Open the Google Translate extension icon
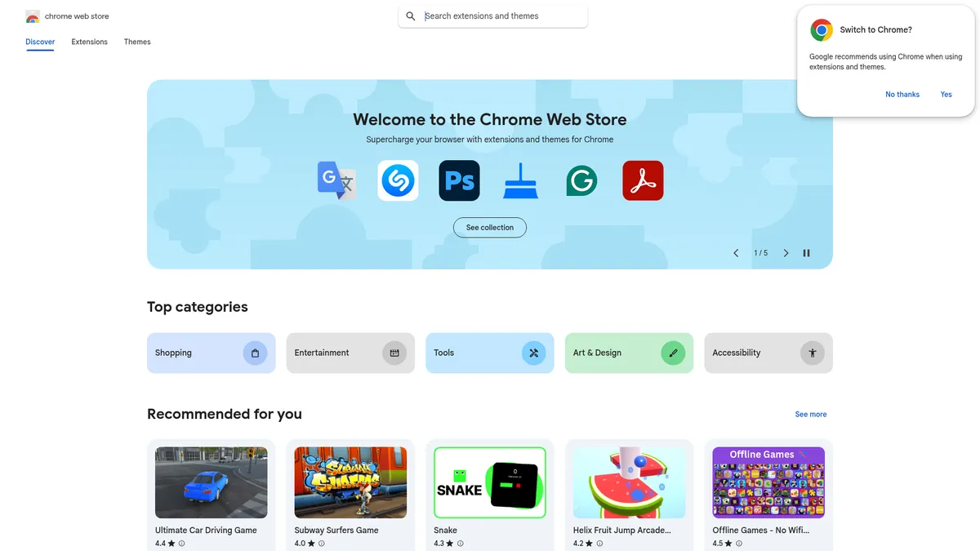The height and width of the screenshot is (551, 980). (336, 180)
